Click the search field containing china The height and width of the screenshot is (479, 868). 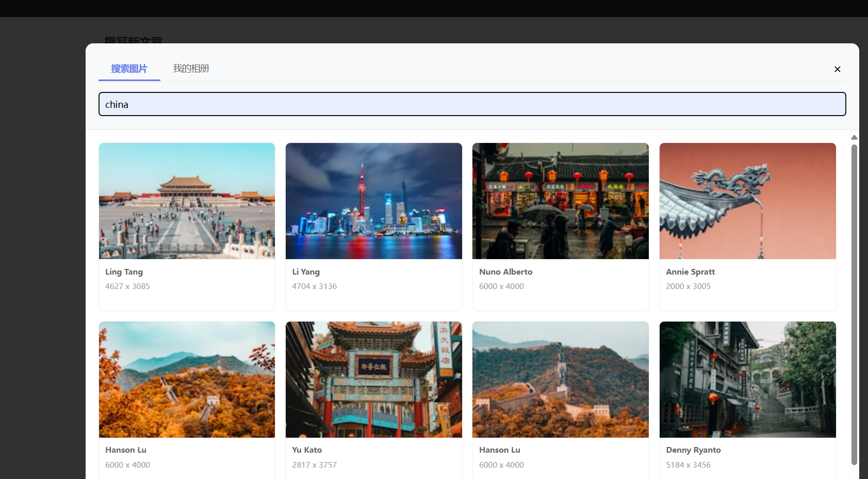[472, 104]
